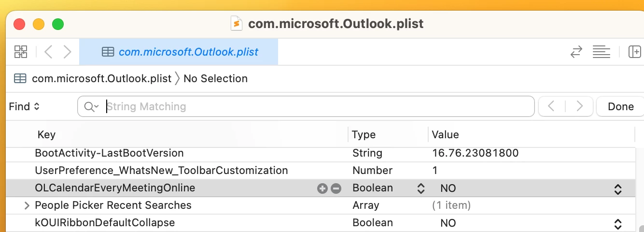
Task: Click the Key column header
Action: [46, 135]
